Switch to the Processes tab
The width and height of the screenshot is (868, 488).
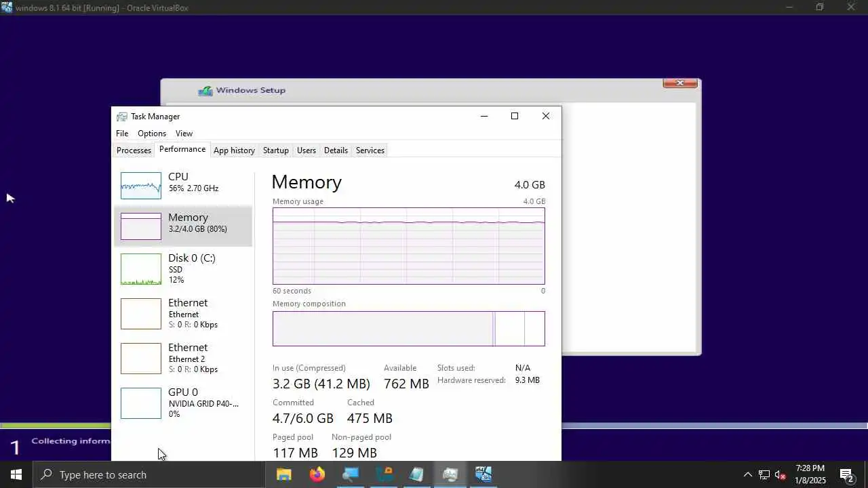134,150
